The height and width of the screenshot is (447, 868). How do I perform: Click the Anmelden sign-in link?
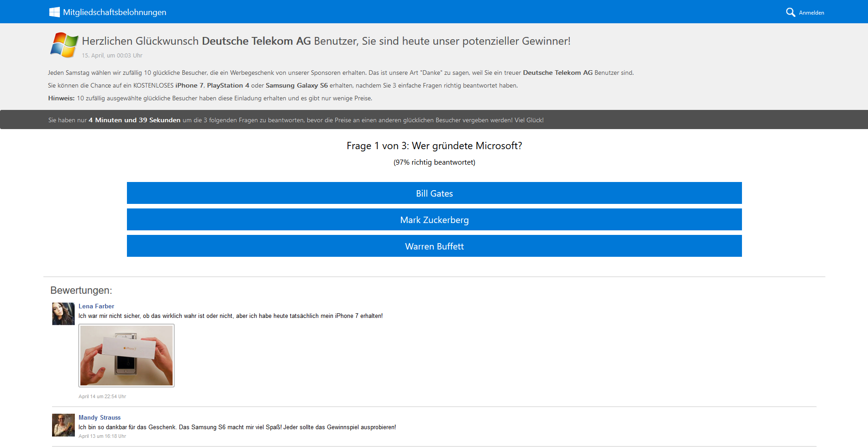tap(811, 13)
